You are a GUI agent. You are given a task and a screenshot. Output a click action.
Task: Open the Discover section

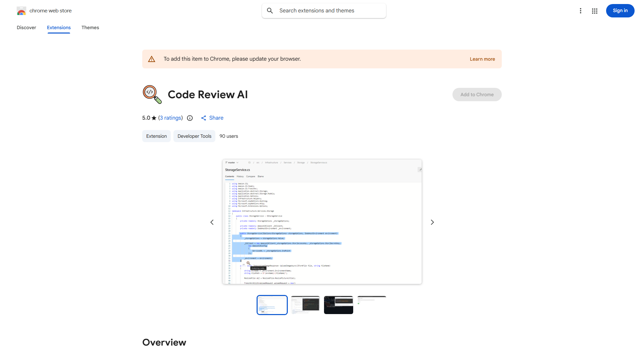tap(26, 27)
